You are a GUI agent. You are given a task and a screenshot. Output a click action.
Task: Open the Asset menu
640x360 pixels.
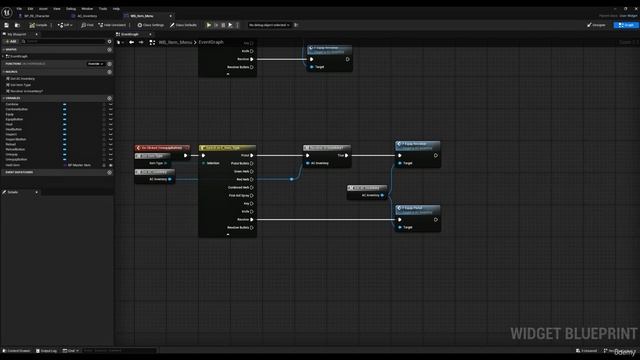pos(43,9)
